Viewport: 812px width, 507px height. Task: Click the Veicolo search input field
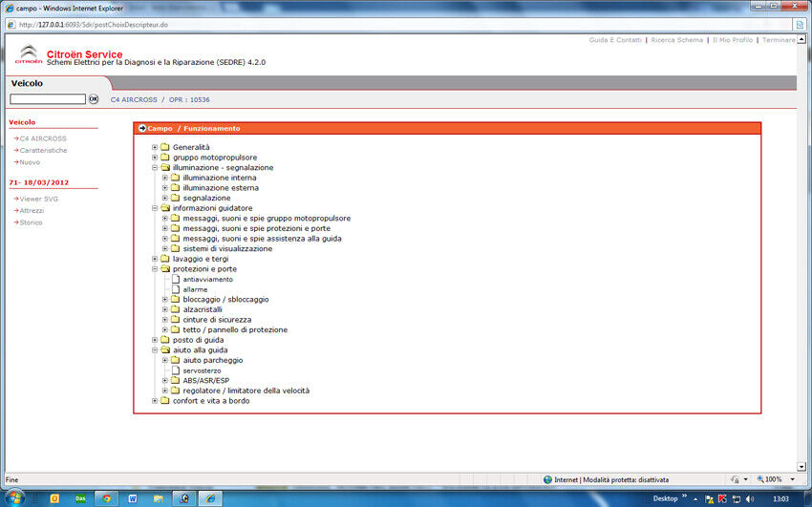click(x=48, y=99)
